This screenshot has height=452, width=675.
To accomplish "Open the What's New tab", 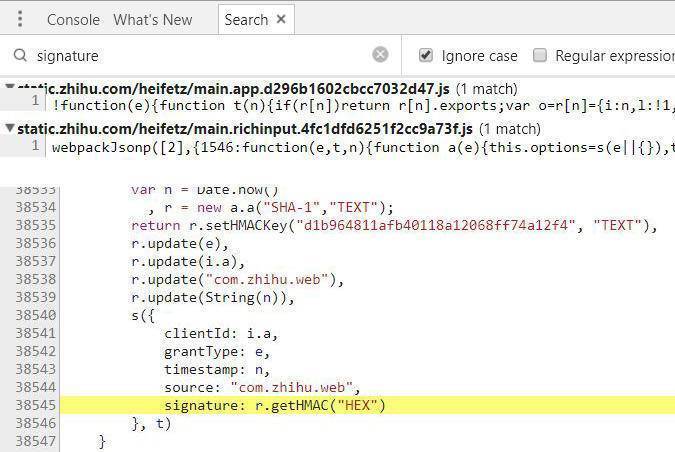I will point(153,20).
